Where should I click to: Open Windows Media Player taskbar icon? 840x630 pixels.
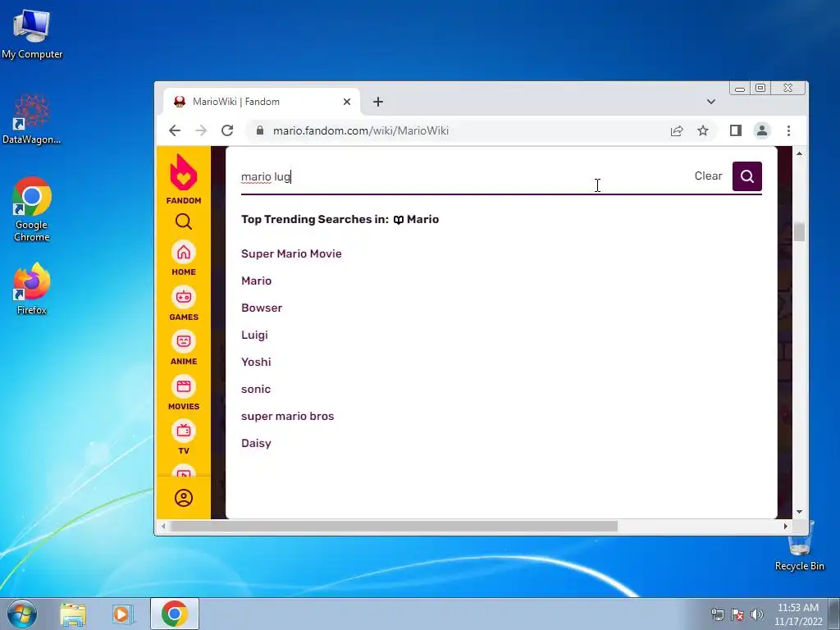pyautogui.click(x=123, y=614)
